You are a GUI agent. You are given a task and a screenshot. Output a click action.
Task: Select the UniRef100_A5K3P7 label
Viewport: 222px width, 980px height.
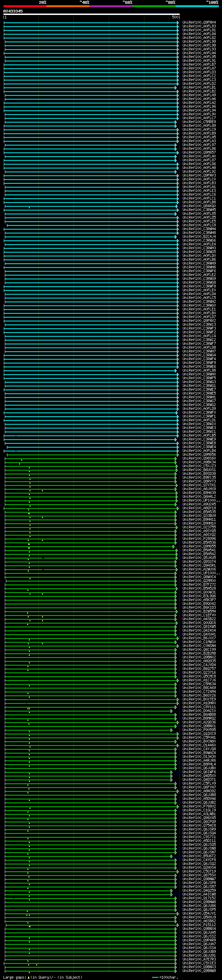(x=199, y=600)
